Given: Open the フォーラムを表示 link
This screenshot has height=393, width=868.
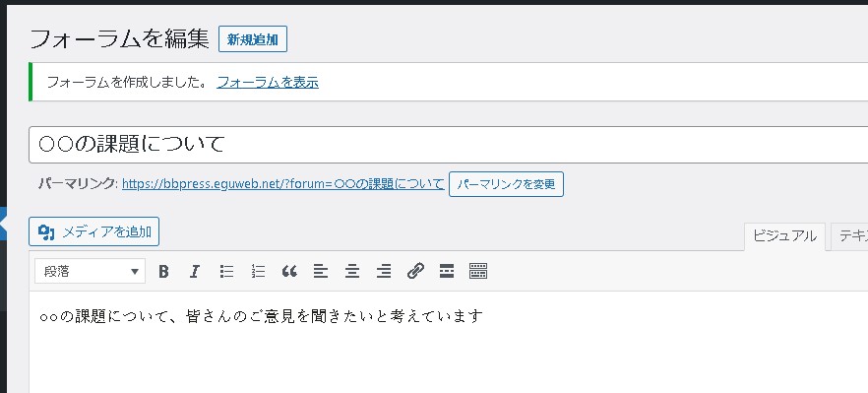Looking at the screenshot, I should click(268, 83).
